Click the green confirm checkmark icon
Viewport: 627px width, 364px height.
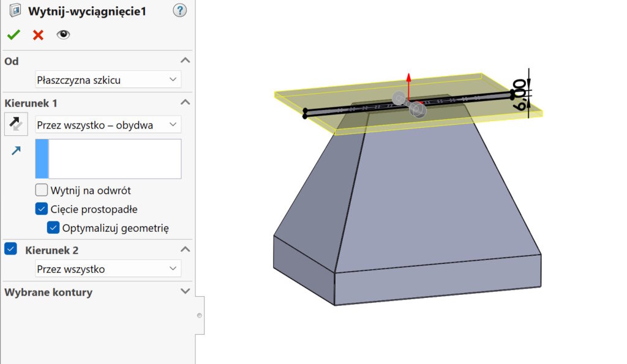tap(13, 35)
